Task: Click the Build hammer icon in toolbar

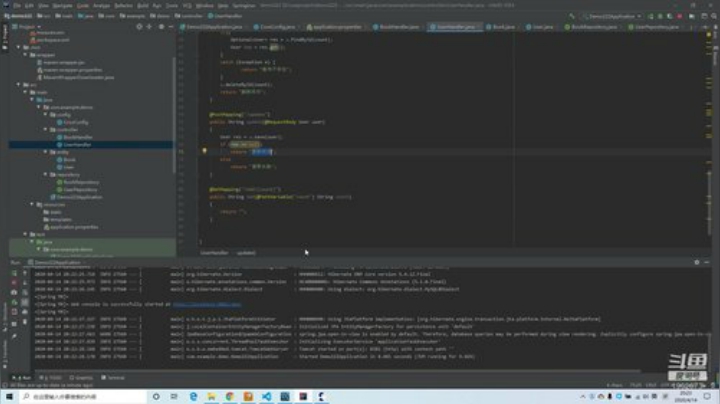Action: click(572, 16)
